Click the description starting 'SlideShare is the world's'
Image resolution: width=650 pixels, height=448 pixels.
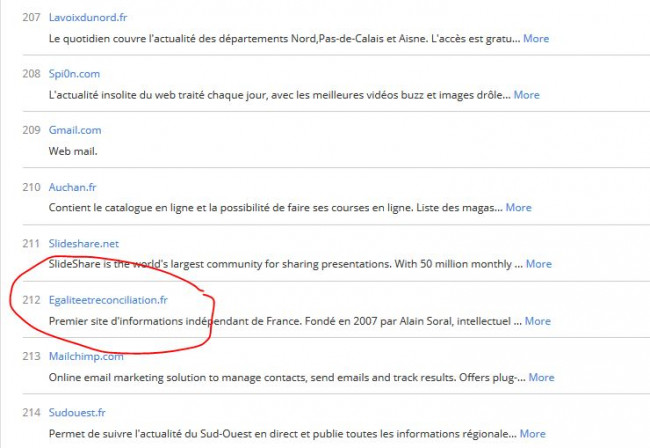(286, 264)
